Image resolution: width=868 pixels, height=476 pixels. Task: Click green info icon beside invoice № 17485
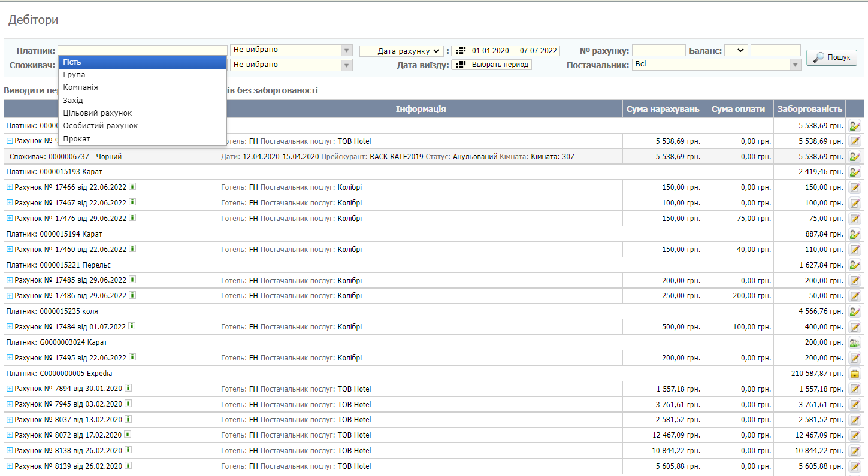(x=132, y=280)
